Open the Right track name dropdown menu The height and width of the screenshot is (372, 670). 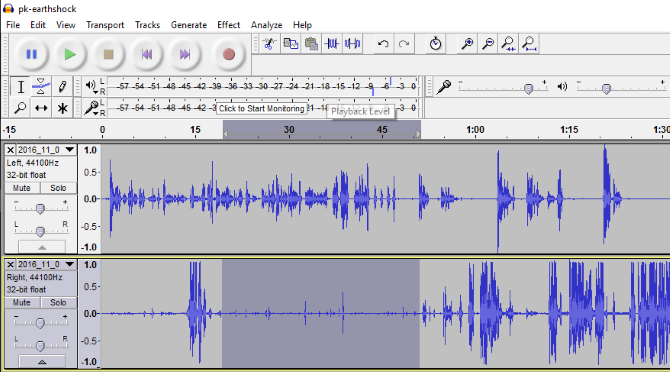tap(69, 264)
